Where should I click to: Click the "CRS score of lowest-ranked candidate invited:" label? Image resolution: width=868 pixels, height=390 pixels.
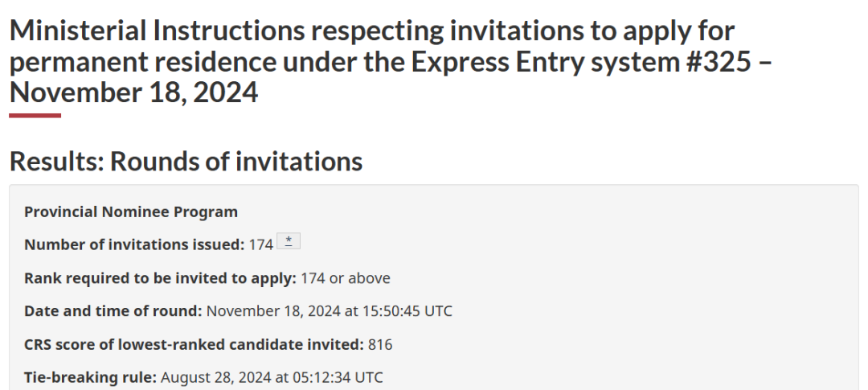click(194, 344)
